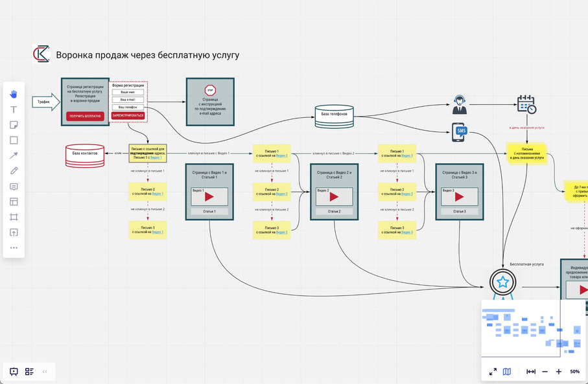Select the Arrow connector tool
Viewport: 588px width, 384px height.
pyautogui.click(x=14, y=155)
